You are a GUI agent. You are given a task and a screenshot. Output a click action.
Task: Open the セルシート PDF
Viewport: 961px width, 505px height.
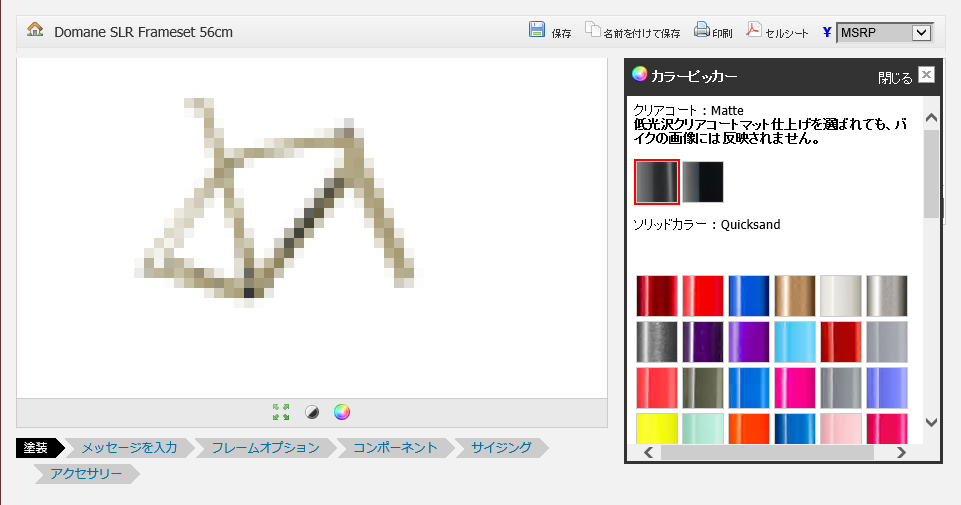tap(777, 31)
